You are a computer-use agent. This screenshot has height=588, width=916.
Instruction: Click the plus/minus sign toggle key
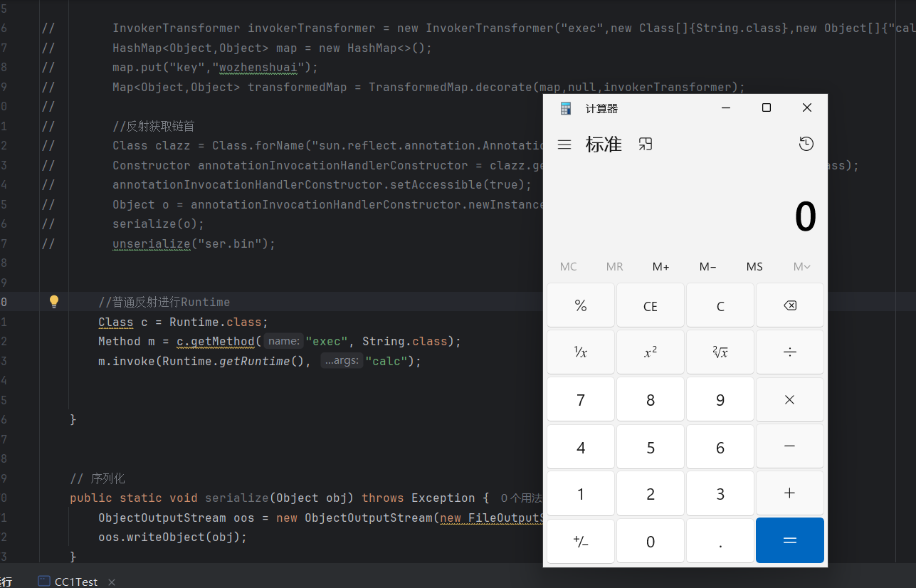(581, 541)
